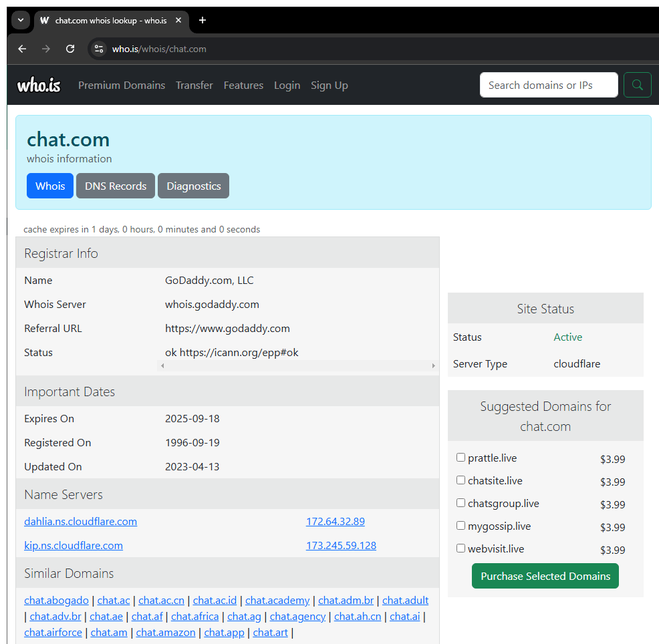Click registrar name GoDaddy.com, LLC

209,281
